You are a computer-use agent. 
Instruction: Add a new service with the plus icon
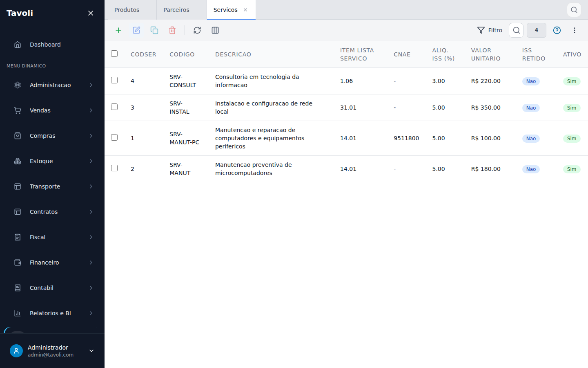(x=118, y=30)
